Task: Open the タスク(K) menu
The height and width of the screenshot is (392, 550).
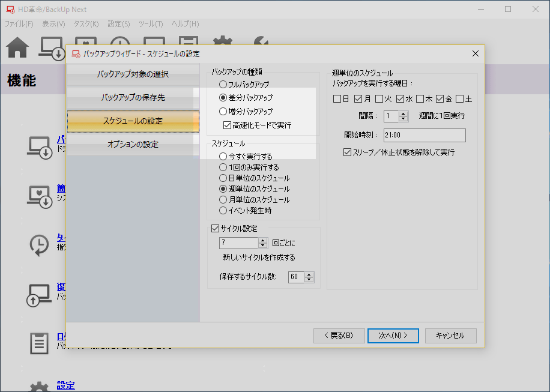Action: [86, 24]
